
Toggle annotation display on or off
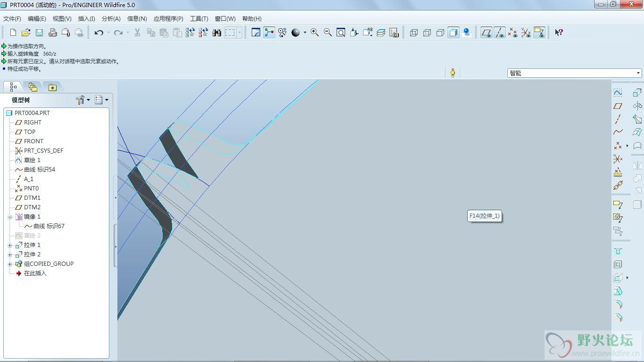[539, 33]
